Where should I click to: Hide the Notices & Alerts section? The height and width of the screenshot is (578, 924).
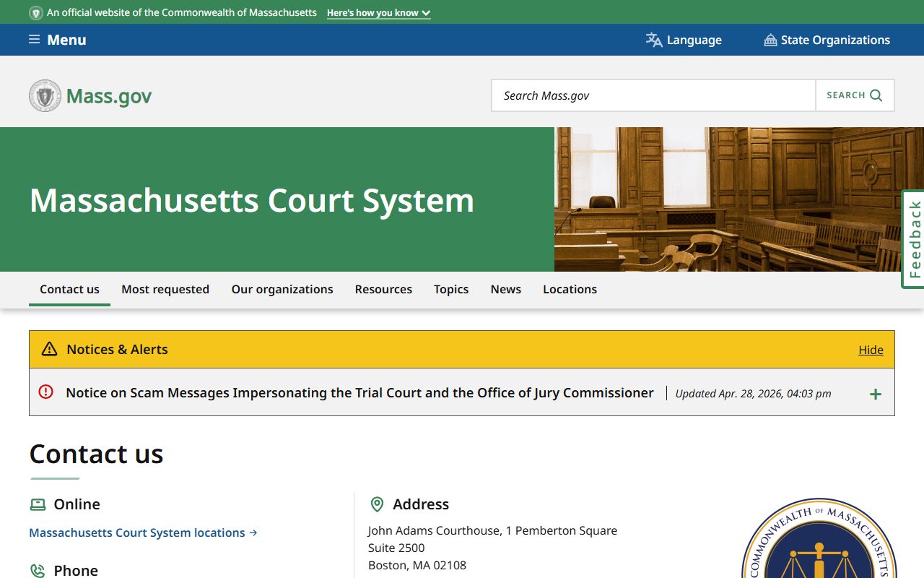click(871, 350)
